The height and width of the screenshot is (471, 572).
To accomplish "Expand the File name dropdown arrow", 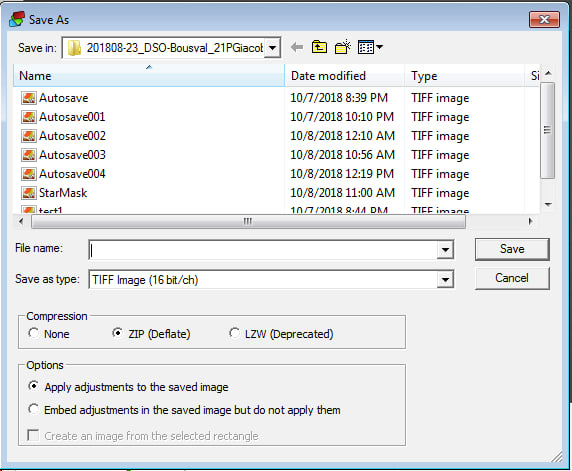I will [445, 250].
